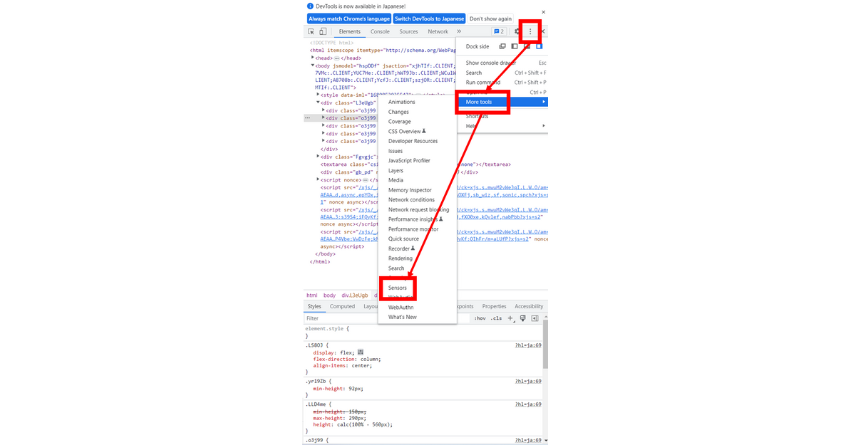
Task: Select the Computed pane tab
Action: point(343,306)
